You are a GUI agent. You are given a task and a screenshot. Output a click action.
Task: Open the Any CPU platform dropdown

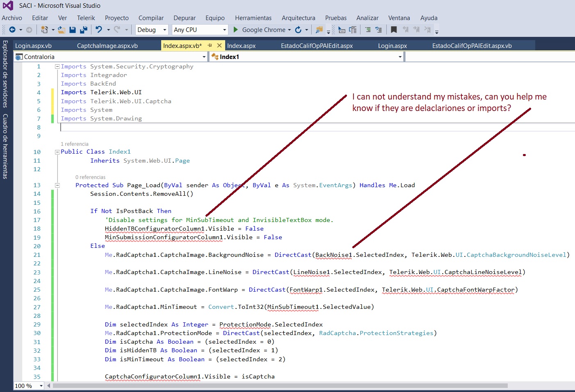224,30
